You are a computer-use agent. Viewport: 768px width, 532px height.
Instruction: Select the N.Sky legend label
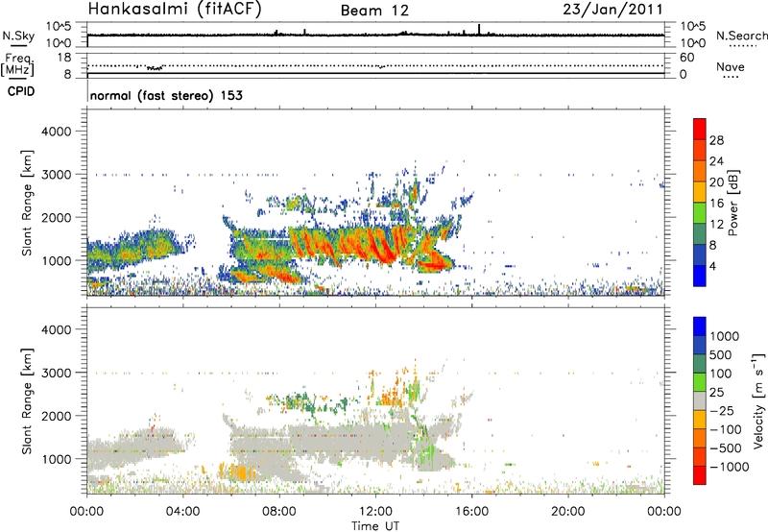[18, 36]
